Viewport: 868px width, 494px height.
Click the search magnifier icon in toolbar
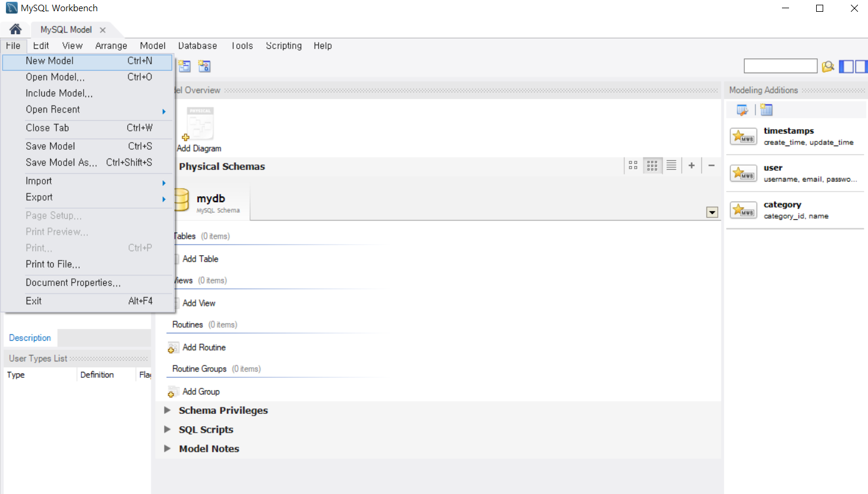[x=828, y=67]
